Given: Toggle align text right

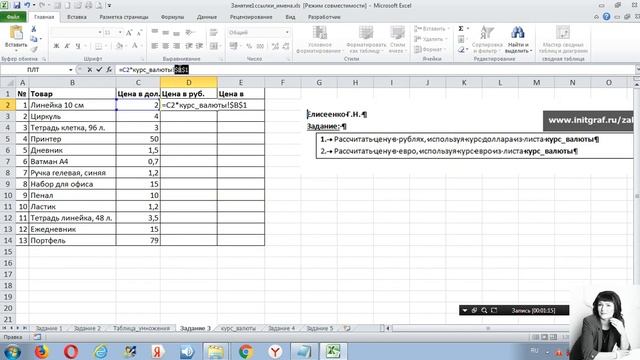Looking at the screenshot, I should (176, 46).
